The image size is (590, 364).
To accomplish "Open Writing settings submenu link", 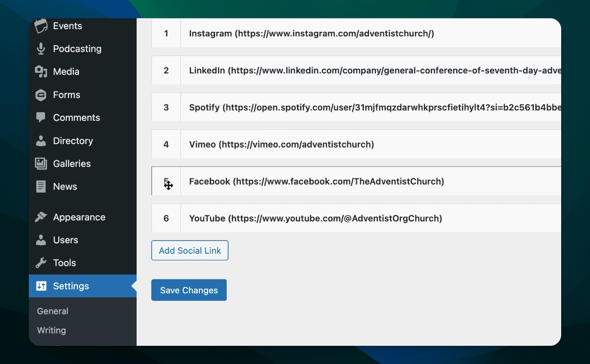I will coord(52,330).
